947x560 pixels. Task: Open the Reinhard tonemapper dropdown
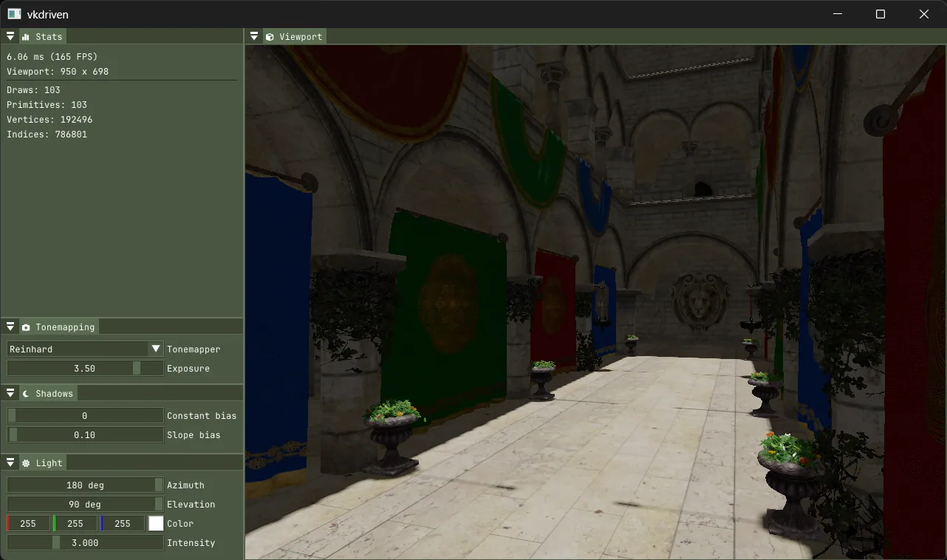click(85, 349)
